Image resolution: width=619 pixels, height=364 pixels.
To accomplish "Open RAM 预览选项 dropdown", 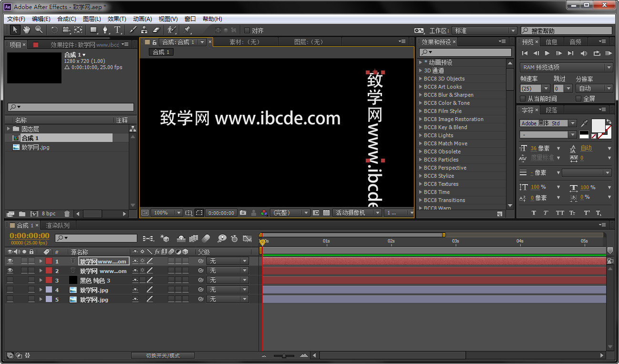I will pyautogui.click(x=567, y=67).
